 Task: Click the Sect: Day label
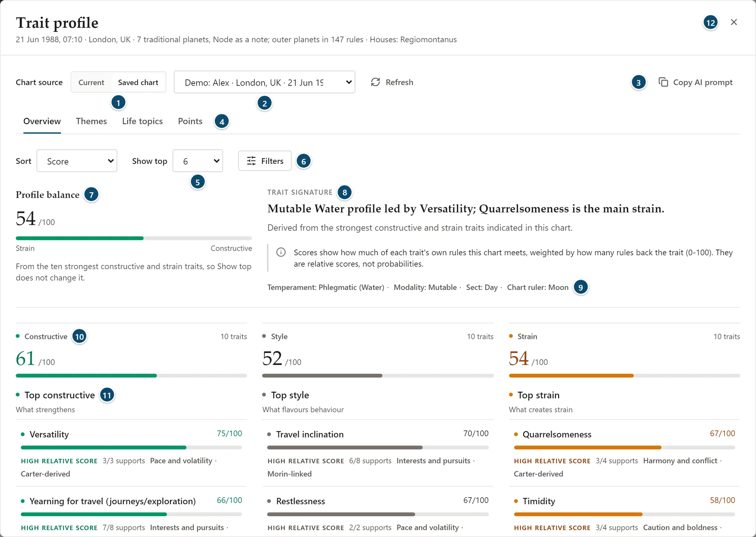click(x=482, y=287)
